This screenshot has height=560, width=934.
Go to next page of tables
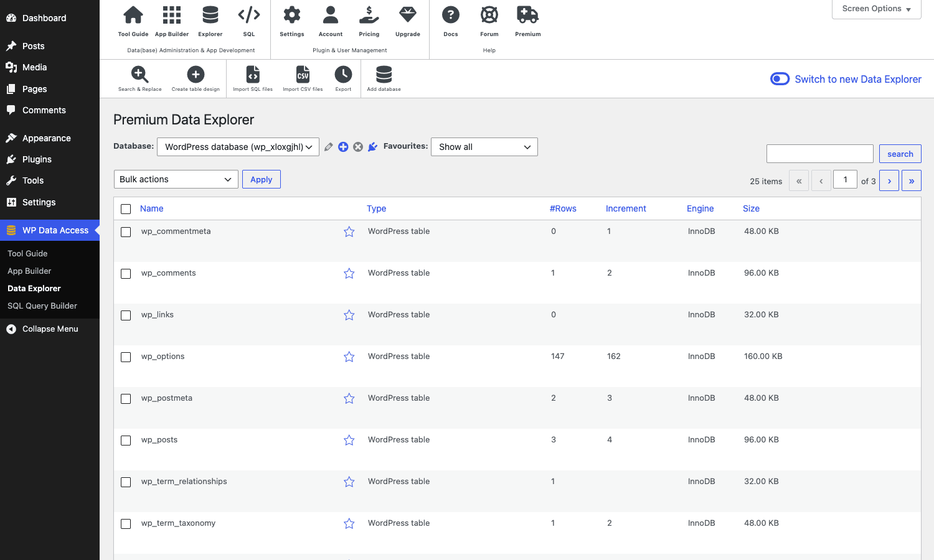coord(889,181)
